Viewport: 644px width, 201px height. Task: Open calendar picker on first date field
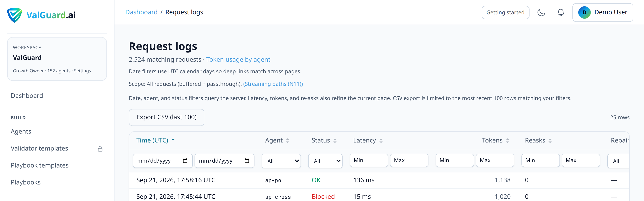coord(185,161)
